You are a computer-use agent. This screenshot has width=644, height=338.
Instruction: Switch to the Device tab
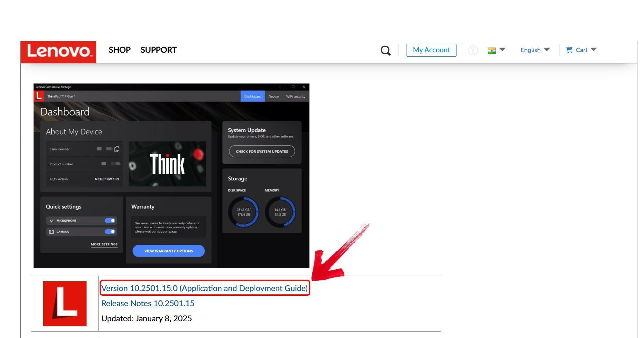tap(273, 97)
